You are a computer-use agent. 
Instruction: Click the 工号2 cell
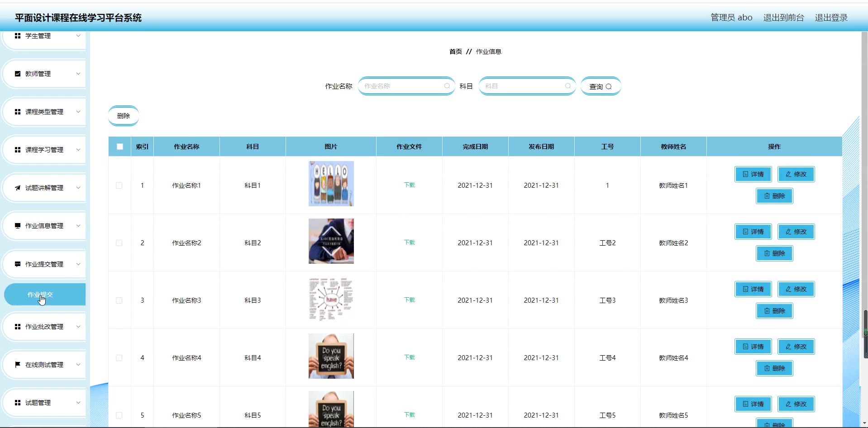[x=607, y=243]
